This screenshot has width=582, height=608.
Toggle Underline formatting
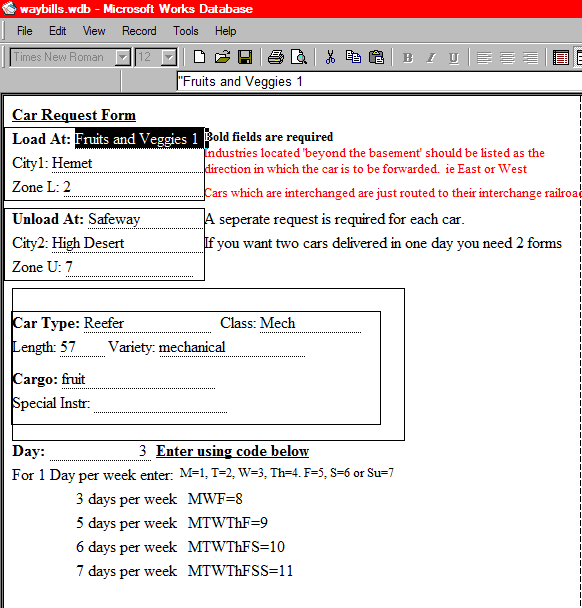point(453,58)
